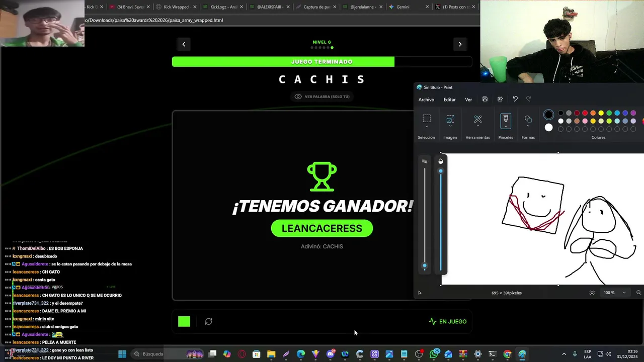The width and height of the screenshot is (644, 362).
Task: Click chat message 'ES BOB ESPONJA'
Action: click(65, 248)
